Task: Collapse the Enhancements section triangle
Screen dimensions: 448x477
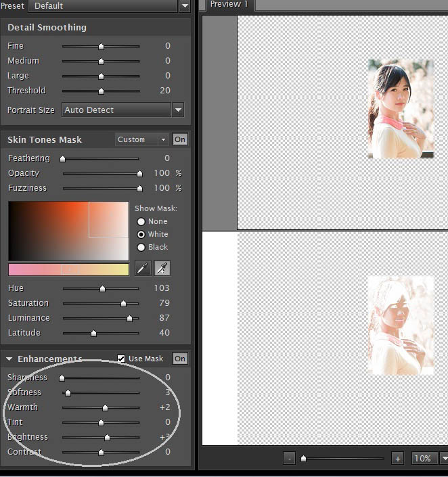Action: click(x=9, y=359)
